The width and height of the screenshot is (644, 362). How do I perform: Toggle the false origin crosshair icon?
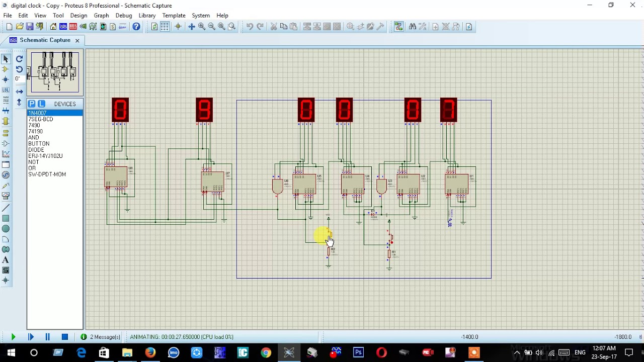pyautogui.click(x=178, y=27)
